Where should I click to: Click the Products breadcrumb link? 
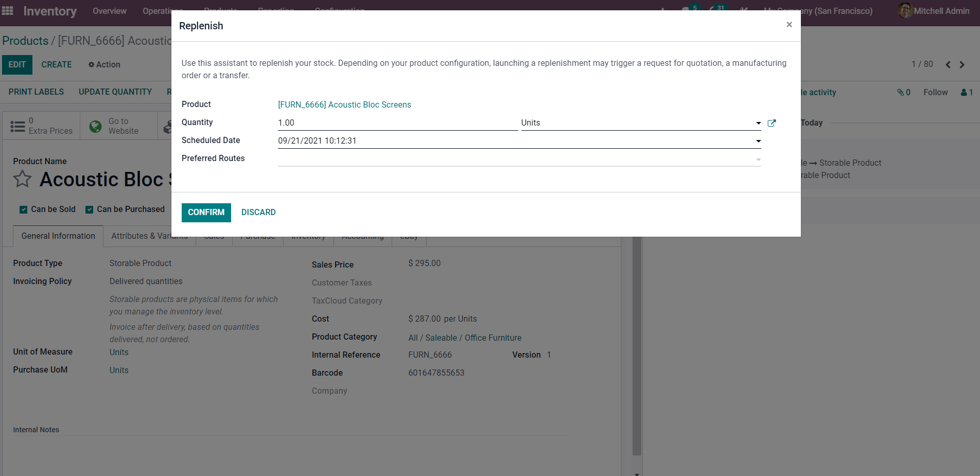pos(25,41)
